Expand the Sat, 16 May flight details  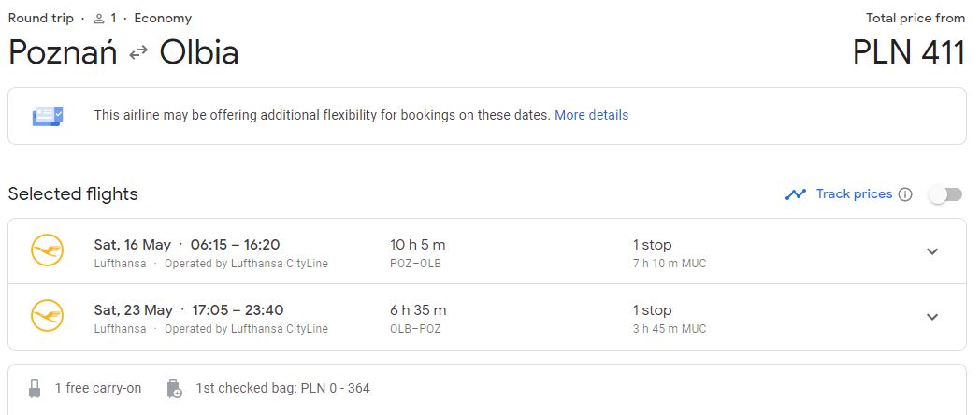tap(932, 251)
